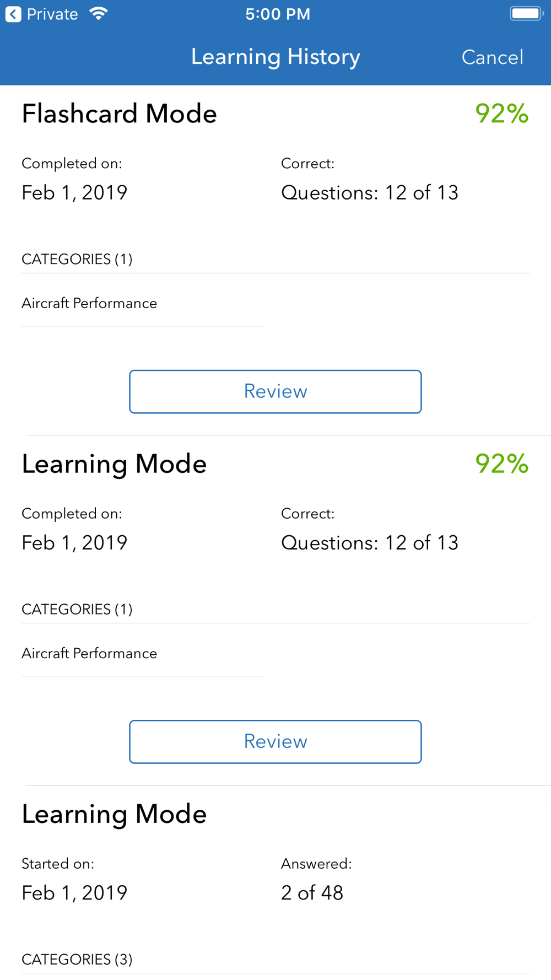Cancel the Learning History screen
This screenshot has width=551, height=980.
coord(492,57)
